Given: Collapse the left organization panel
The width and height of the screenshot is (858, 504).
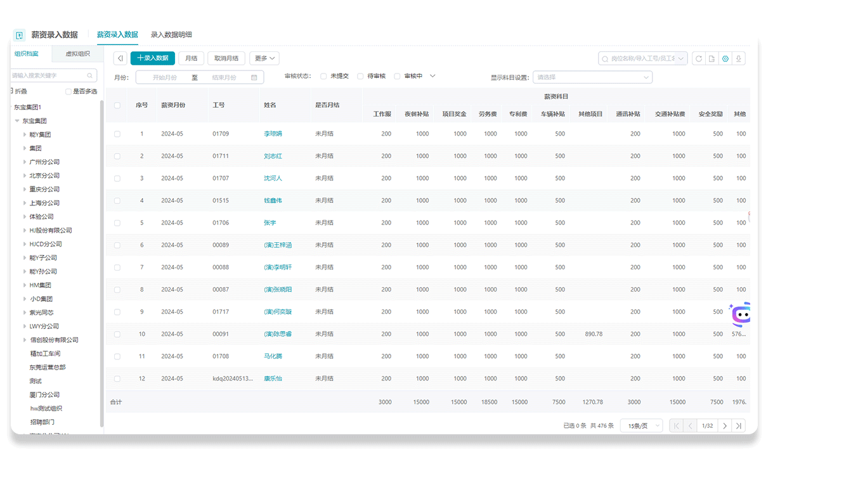Looking at the screenshot, I should pyautogui.click(x=120, y=58).
